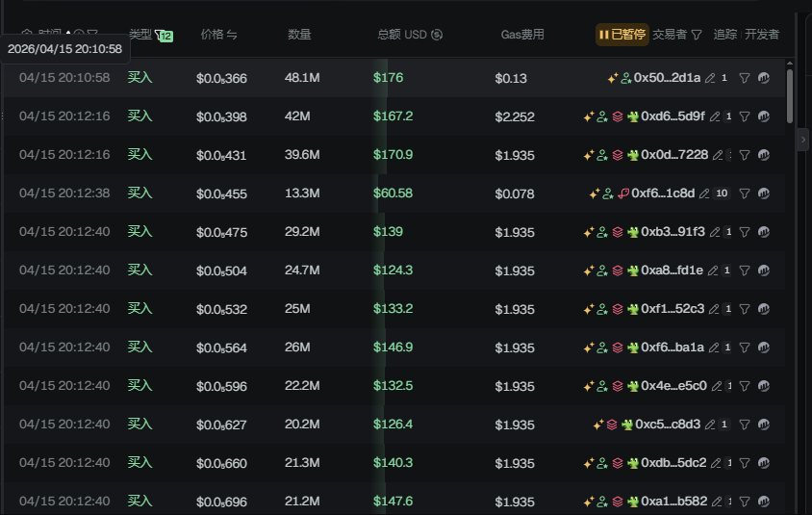Click the 买入 label in 04/15 20:10:58 row
Image resolution: width=812 pixels, height=515 pixels.
[x=140, y=77]
